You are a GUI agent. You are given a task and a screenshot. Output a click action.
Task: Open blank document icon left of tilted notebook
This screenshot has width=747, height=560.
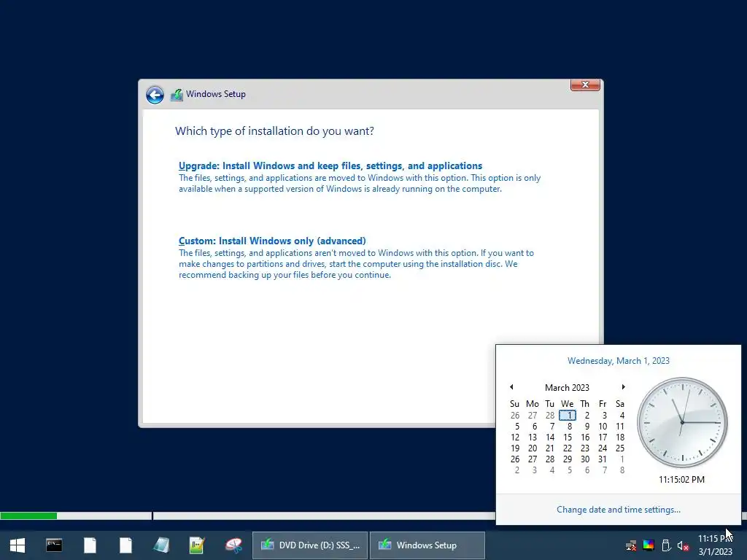coord(125,545)
